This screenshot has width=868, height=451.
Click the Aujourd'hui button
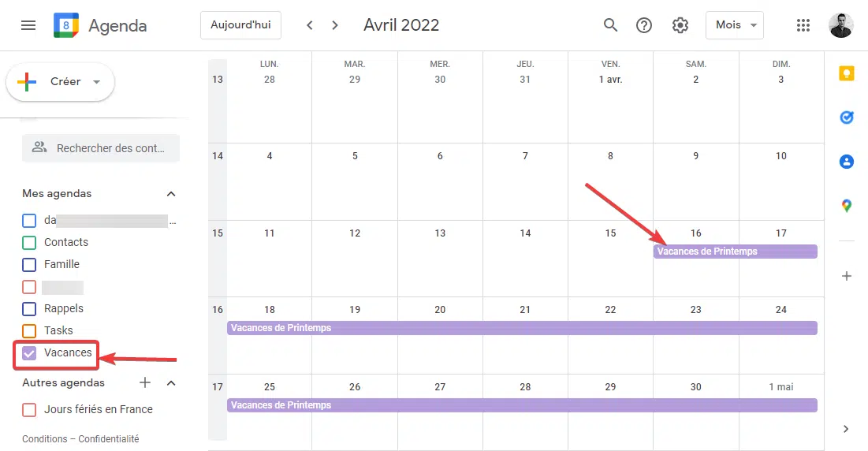pyautogui.click(x=240, y=25)
